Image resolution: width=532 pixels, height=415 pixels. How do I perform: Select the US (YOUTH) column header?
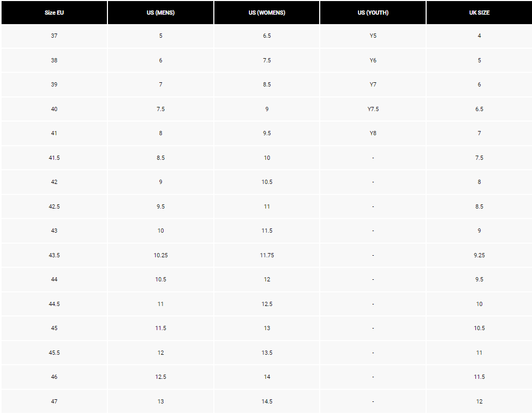coord(373,13)
